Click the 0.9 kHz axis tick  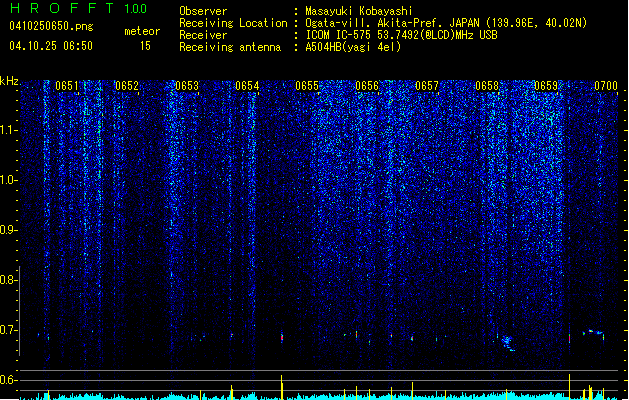click(8, 230)
